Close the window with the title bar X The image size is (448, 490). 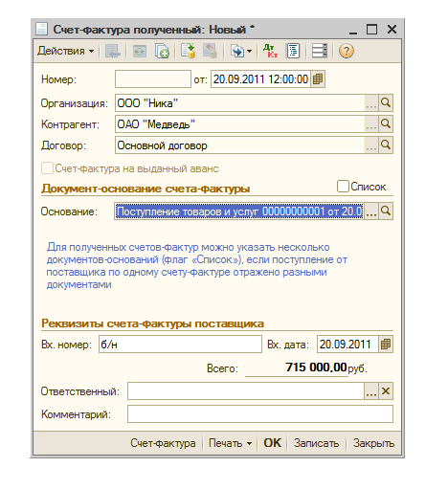(392, 30)
